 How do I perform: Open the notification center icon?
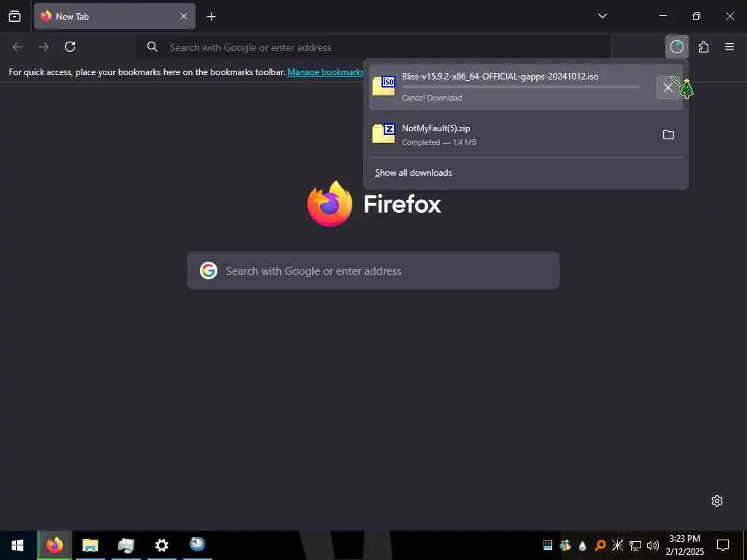coord(723,545)
